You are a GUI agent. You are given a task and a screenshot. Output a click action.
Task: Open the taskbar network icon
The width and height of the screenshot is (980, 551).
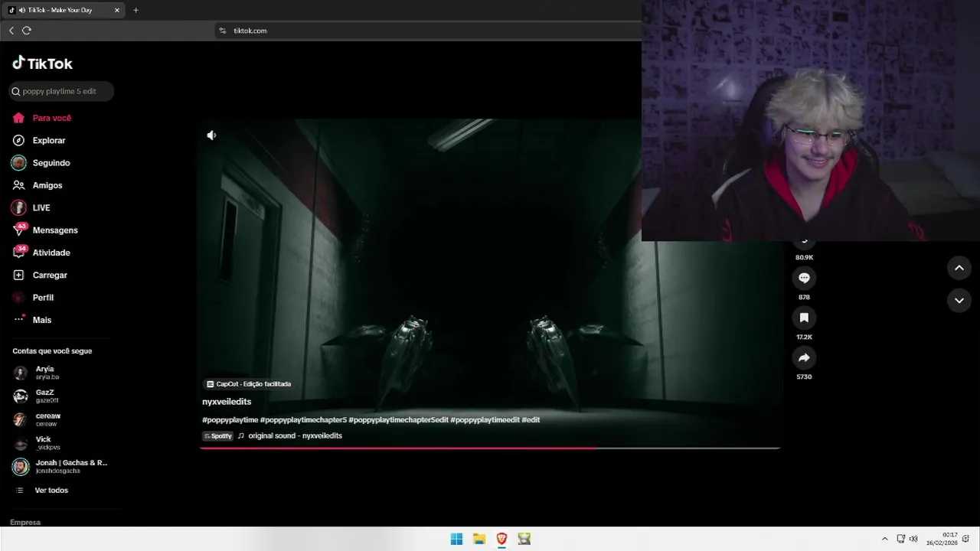[x=901, y=539]
